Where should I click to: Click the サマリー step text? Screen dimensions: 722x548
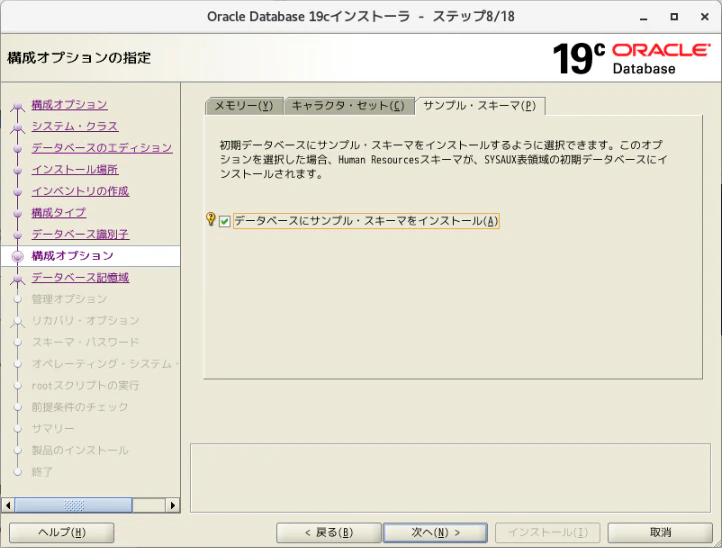(53, 429)
